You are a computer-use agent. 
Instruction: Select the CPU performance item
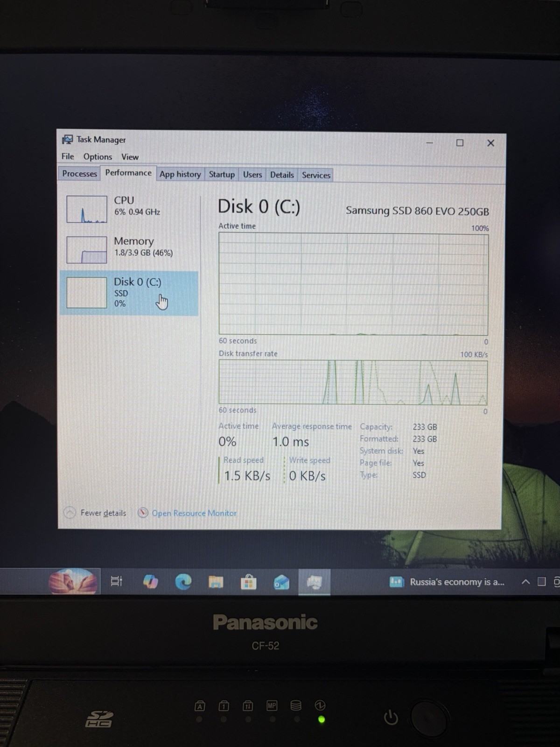(x=129, y=209)
